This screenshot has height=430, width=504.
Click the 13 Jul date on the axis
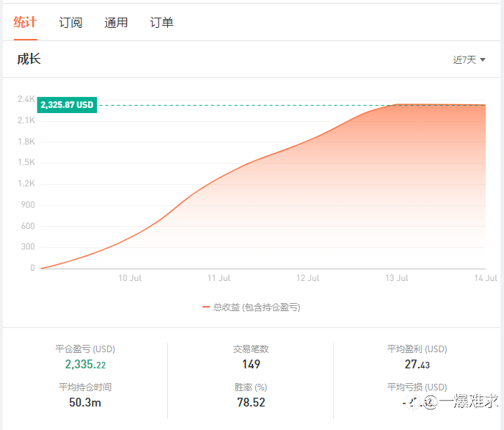pyautogui.click(x=397, y=278)
